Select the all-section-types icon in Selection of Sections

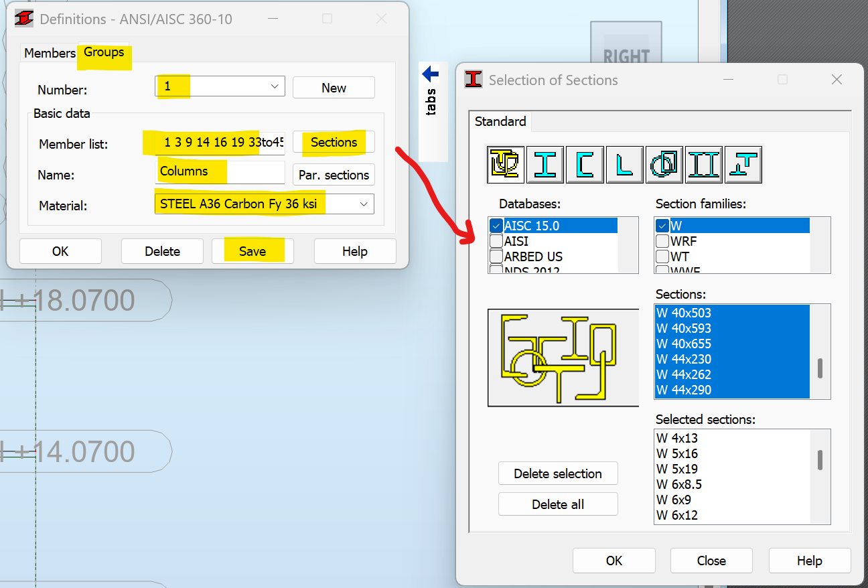click(x=506, y=164)
